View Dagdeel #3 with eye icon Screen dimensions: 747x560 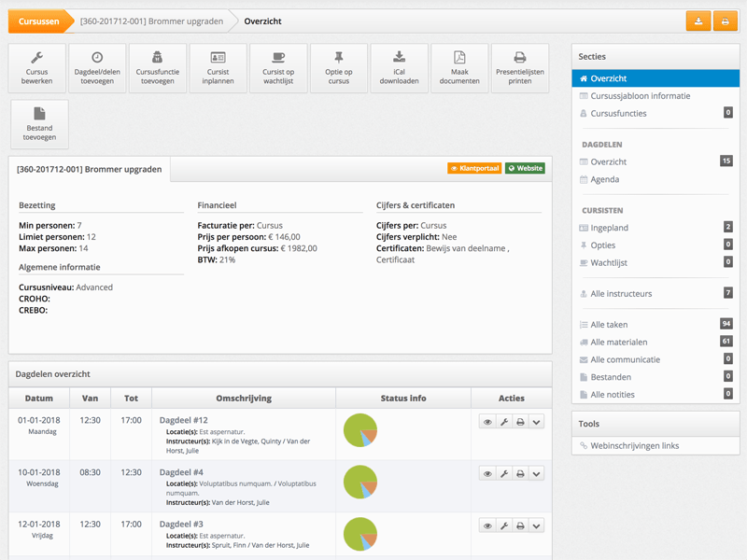pyautogui.click(x=487, y=525)
